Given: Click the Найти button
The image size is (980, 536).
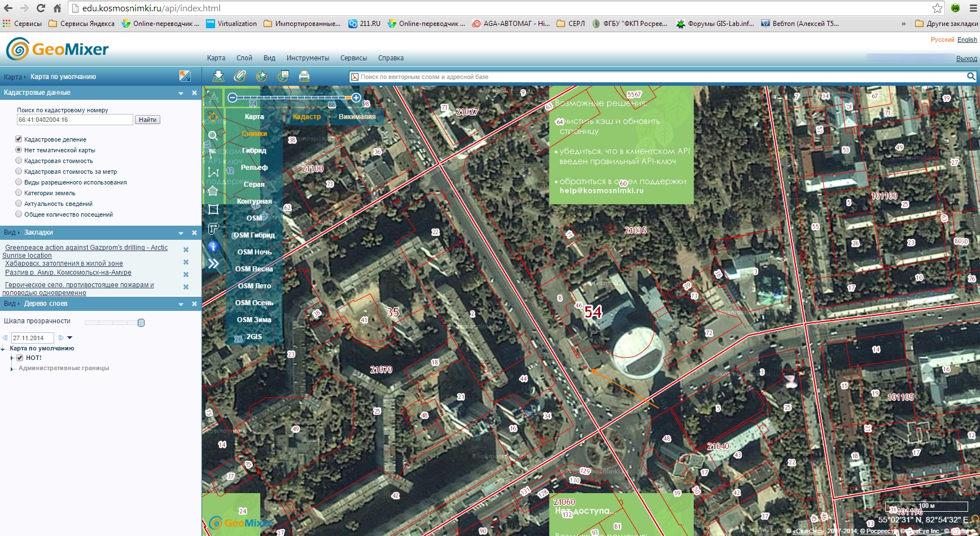Looking at the screenshot, I should coord(147,120).
